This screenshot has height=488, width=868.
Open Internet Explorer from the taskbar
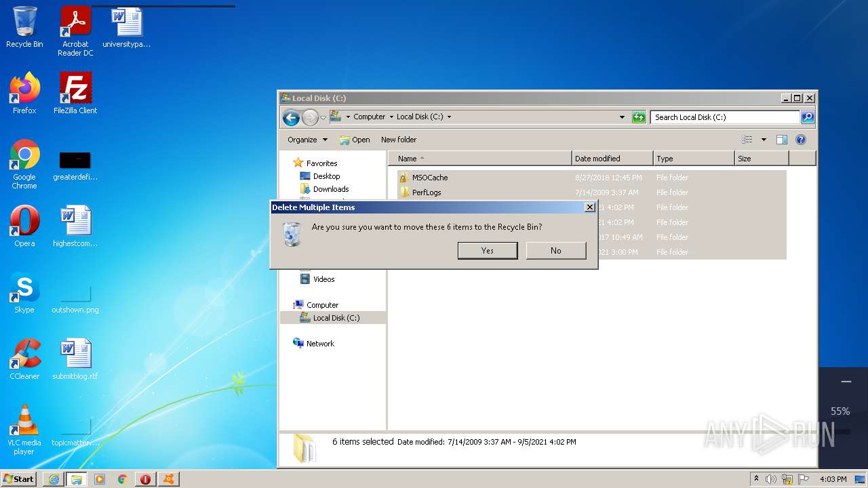(54, 479)
